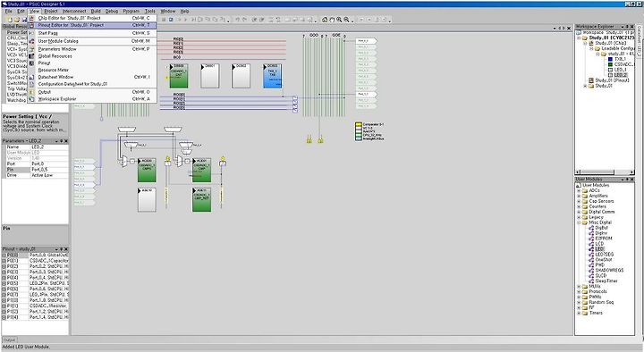Click the Pan hand tool in toolbar
The height and width of the screenshot is (352, 644).
coord(332,20)
